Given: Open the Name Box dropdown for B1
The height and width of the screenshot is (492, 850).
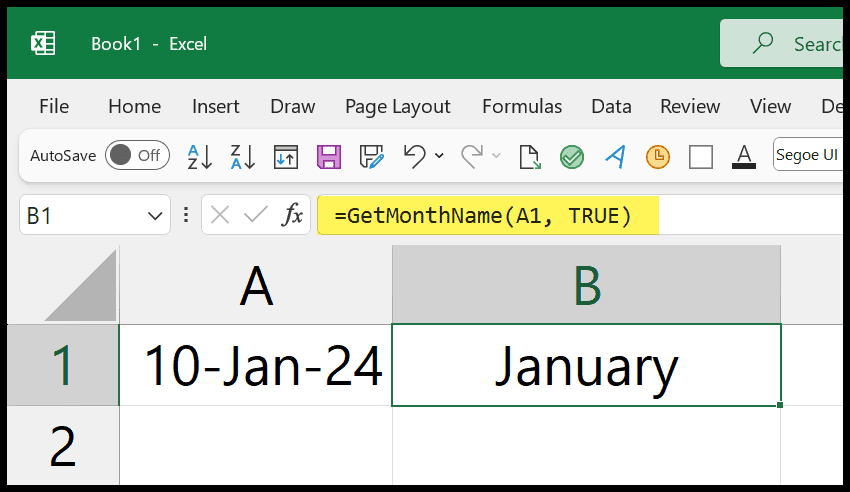Looking at the screenshot, I should (155, 216).
